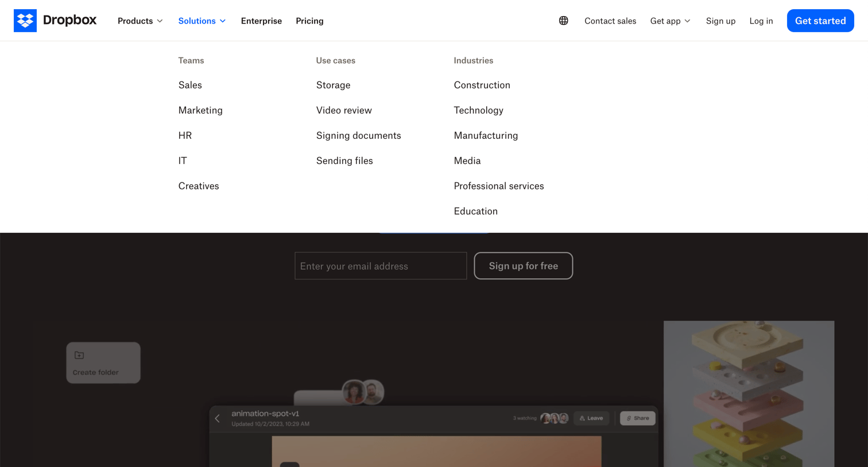Focus the Enter your email address field
This screenshot has height=467, width=868.
tap(381, 266)
